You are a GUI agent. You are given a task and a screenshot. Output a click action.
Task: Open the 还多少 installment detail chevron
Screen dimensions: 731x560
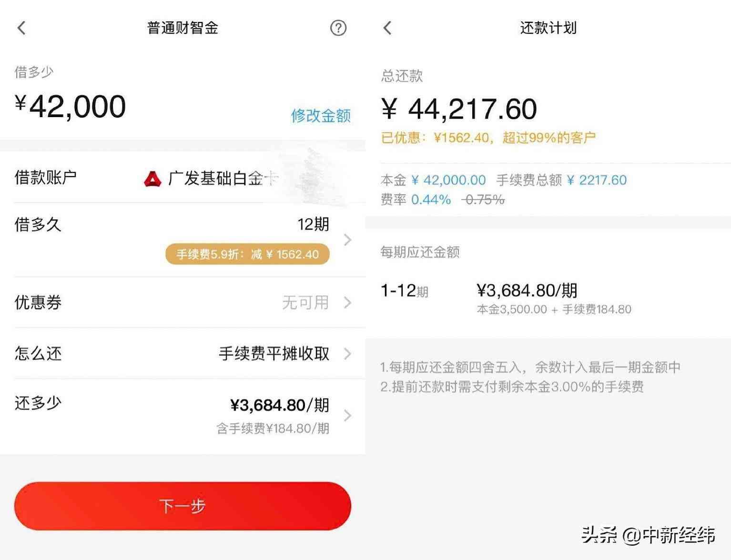point(347,415)
